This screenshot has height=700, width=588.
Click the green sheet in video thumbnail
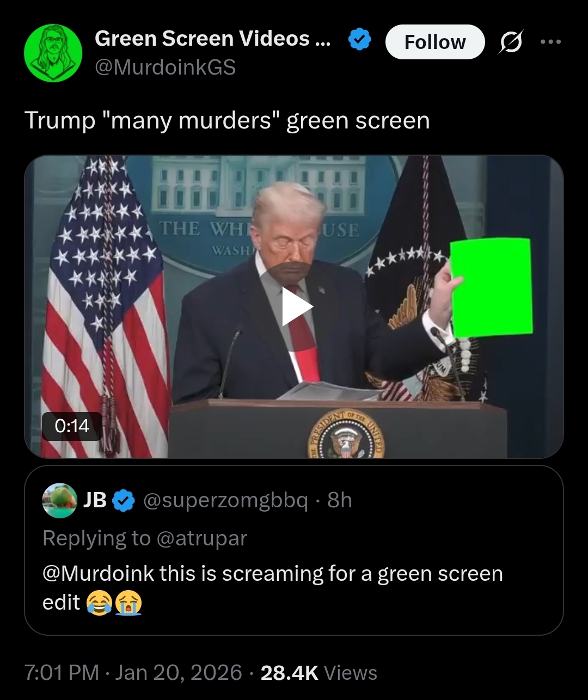point(491,287)
